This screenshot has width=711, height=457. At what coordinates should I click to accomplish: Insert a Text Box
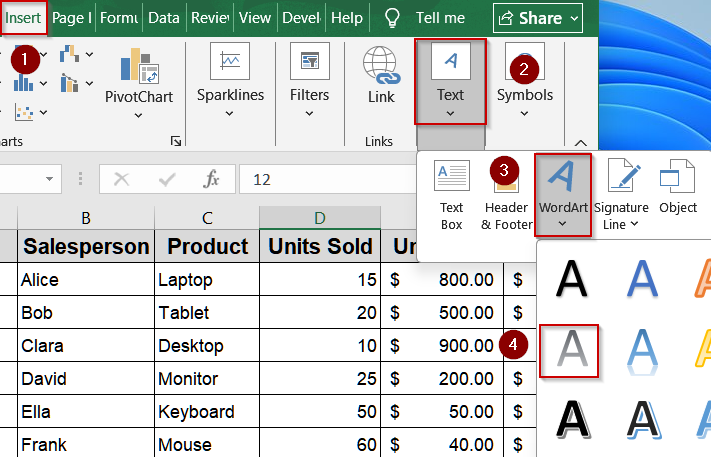(451, 195)
